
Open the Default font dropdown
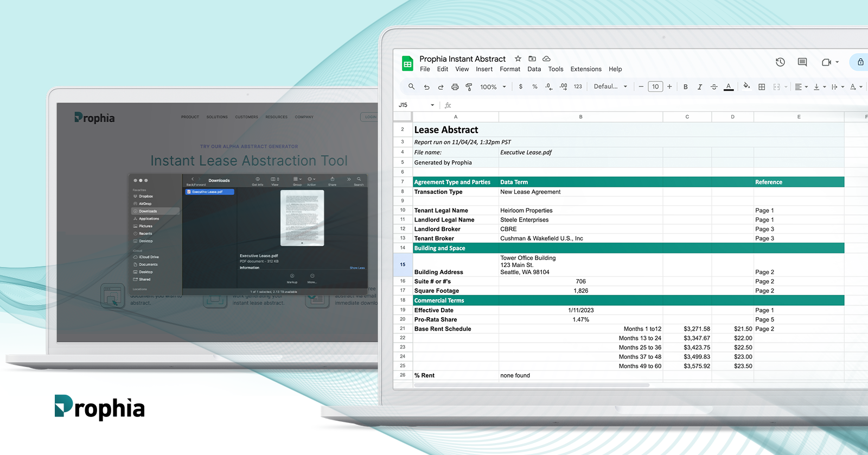pyautogui.click(x=610, y=87)
